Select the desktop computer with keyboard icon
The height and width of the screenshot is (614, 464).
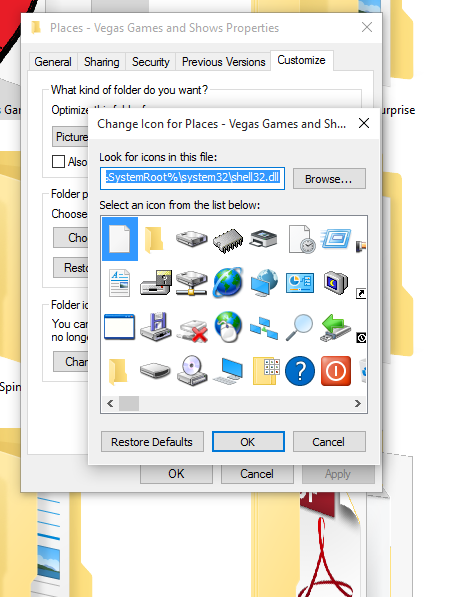229,371
